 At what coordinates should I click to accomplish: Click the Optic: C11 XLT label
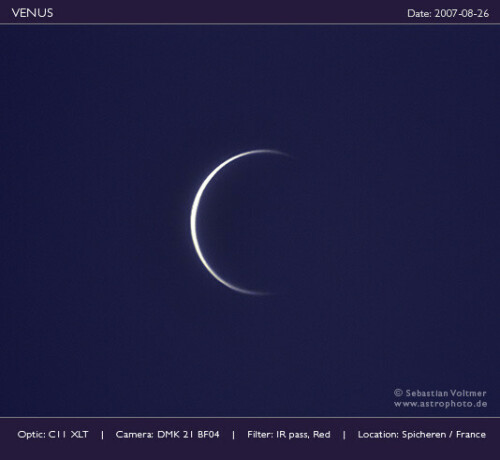pyautogui.click(x=53, y=434)
